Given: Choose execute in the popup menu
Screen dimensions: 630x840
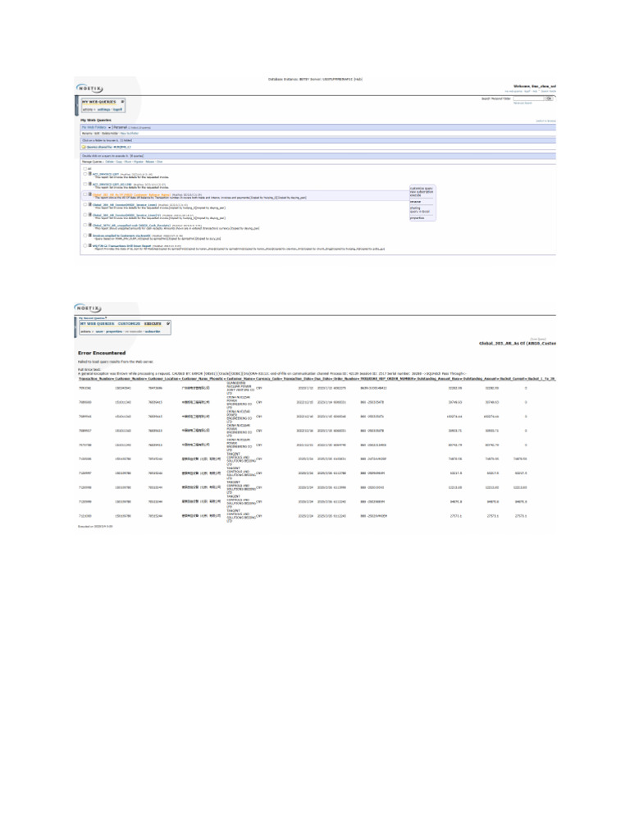Looking at the screenshot, I should 415,195.
